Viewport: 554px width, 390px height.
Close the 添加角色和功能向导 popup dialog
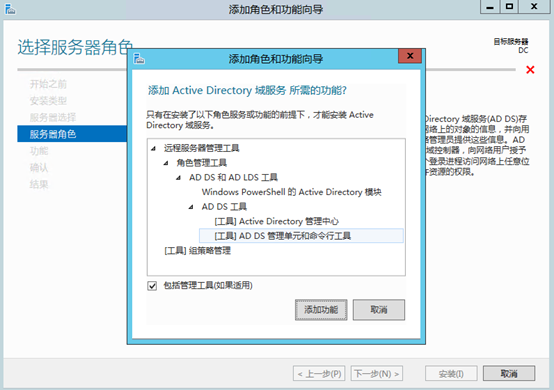click(x=410, y=56)
